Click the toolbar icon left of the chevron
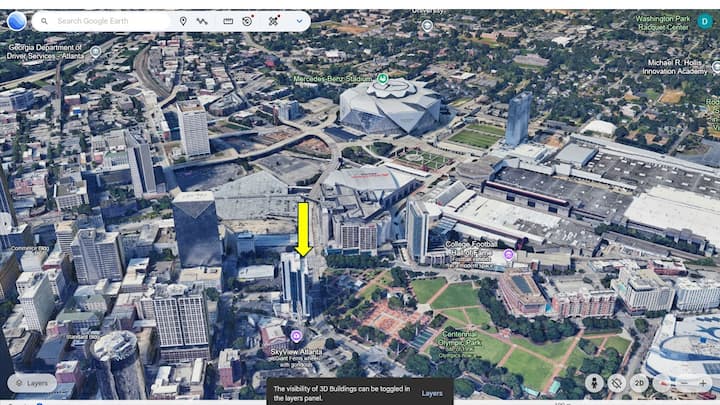Screen dimensions: 720x405 pyautogui.click(x=274, y=21)
